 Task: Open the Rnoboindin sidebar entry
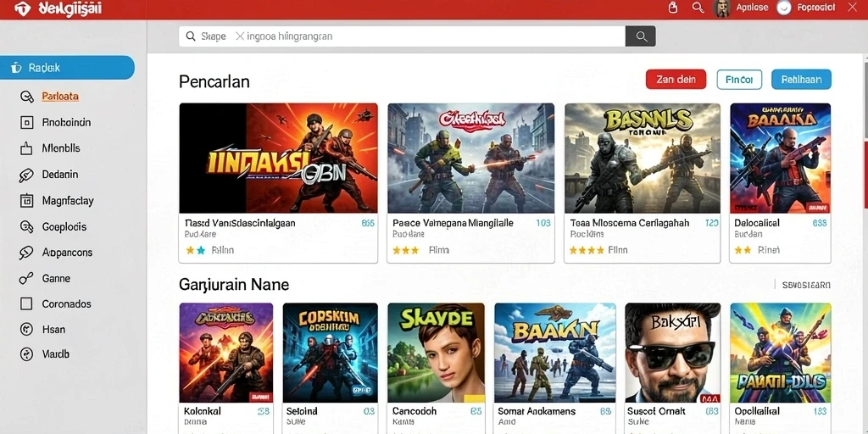click(66, 122)
